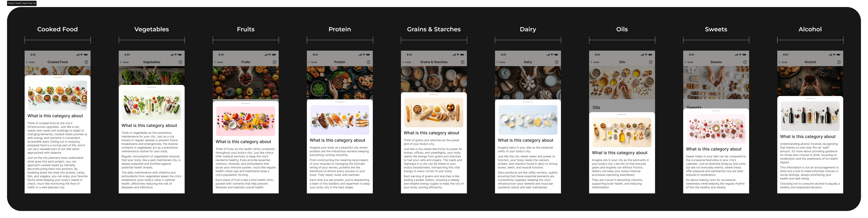The image size is (868, 218).
Task: Tap the Guide back chevron on Dairy
Action: [497, 62]
